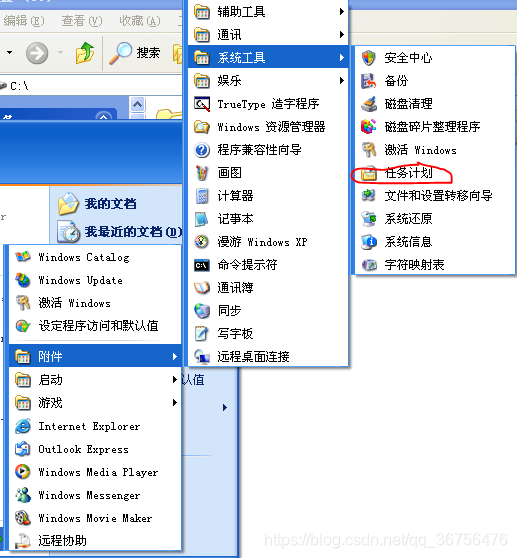
Task: Open Calculator (计算器) icon
Action: click(202, 196)
